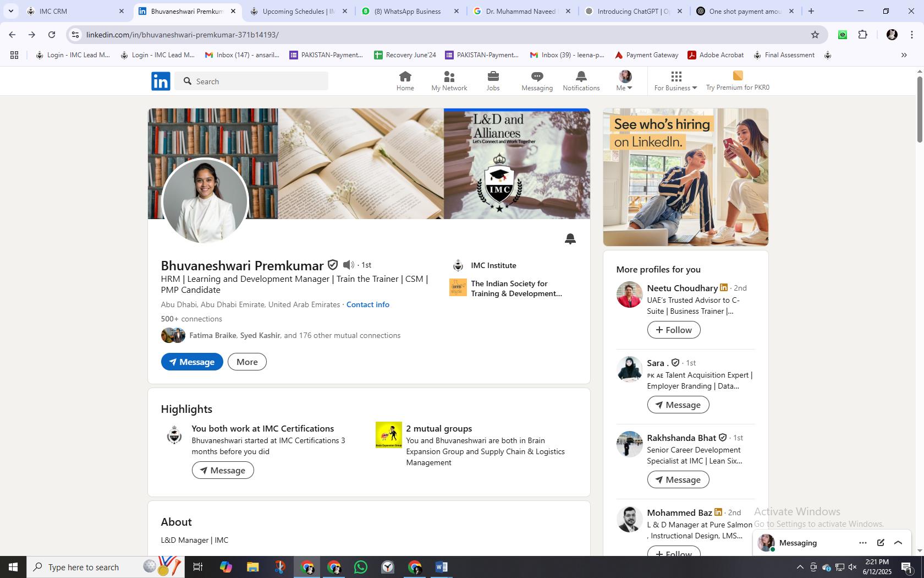Compose new message in messaging overlay
924x578 pixels.
tap(881, 543)
